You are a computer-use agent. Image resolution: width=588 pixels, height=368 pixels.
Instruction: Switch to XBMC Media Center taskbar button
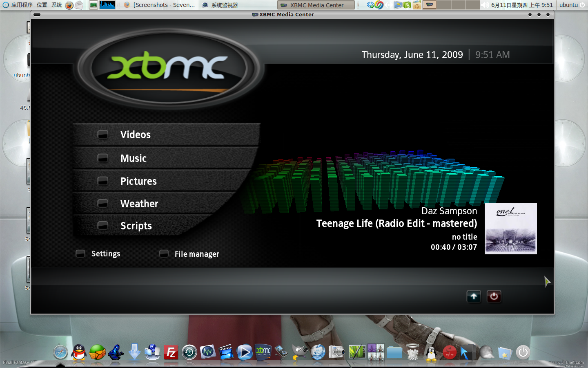click(316, 5)
